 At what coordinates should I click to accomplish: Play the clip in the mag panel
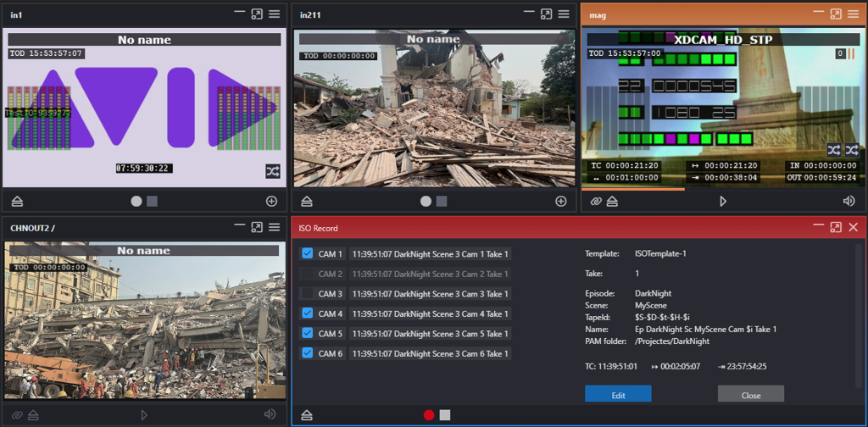click(723, 202)
